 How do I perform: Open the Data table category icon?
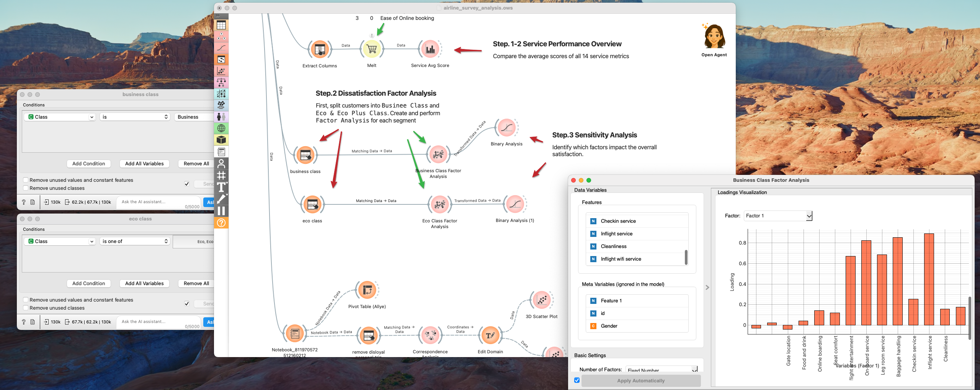tap(221, 25)
